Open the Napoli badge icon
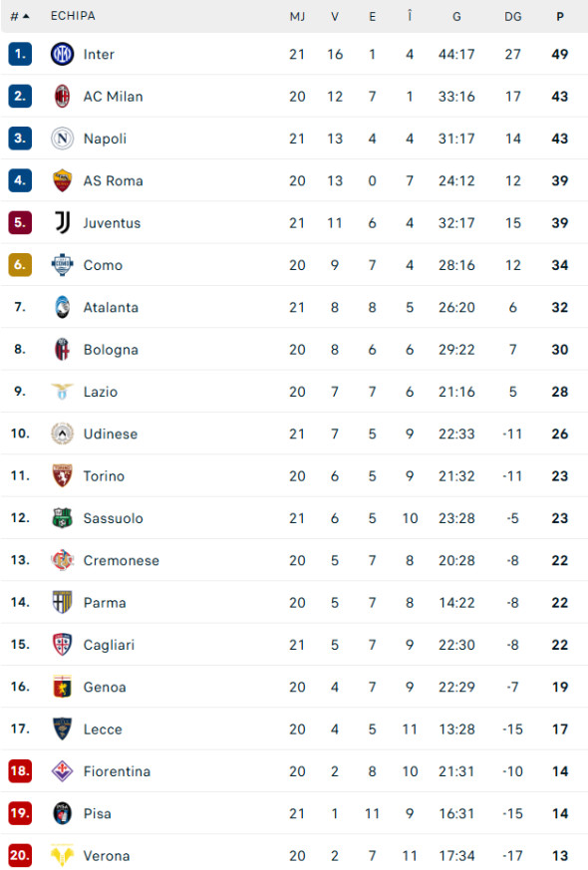This screenshot has width=588, height=870. [x=62, y=139]
